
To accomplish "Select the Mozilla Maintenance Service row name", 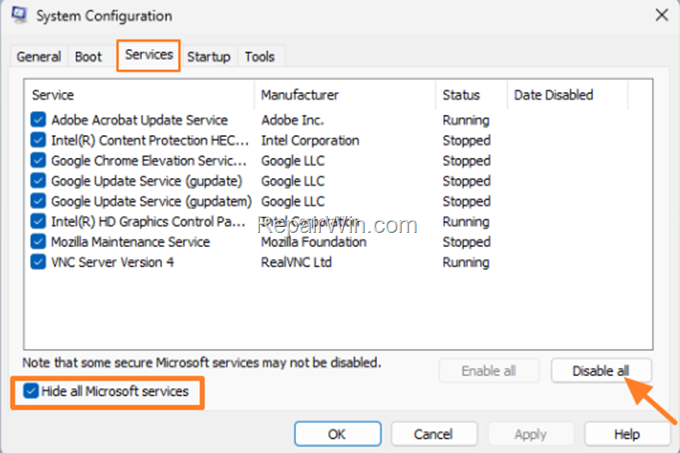I will click(x=131, y=242).
